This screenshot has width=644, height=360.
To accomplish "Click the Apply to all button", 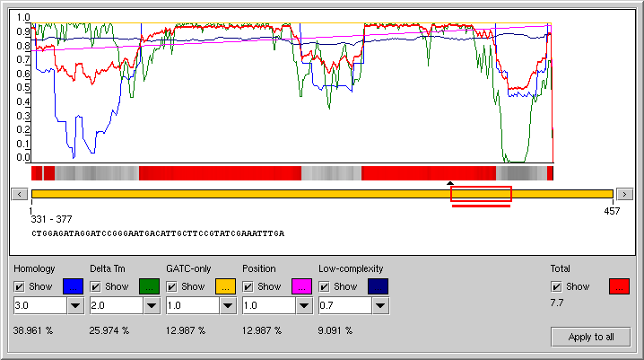I will [590, 337].
